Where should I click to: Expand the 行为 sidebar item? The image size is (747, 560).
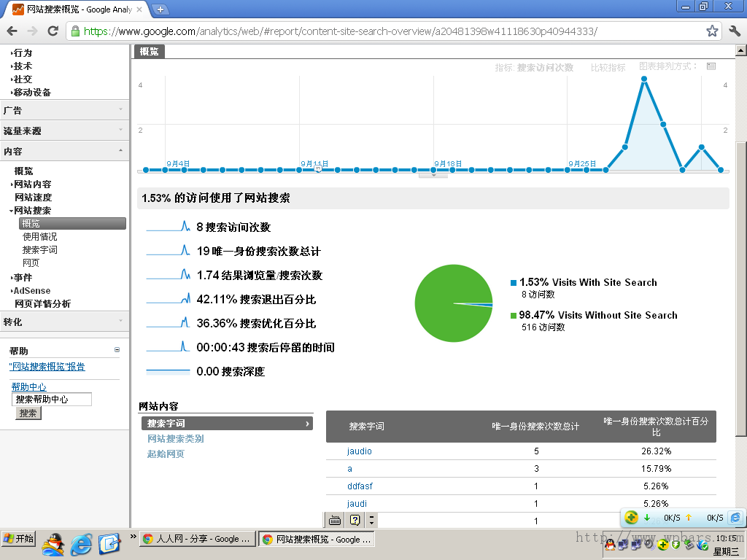22,52
